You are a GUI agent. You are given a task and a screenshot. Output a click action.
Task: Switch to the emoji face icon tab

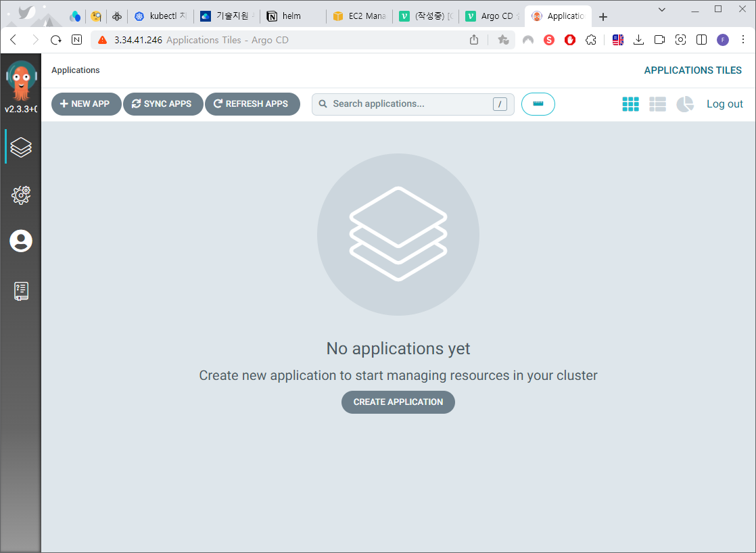coord(96,16)
